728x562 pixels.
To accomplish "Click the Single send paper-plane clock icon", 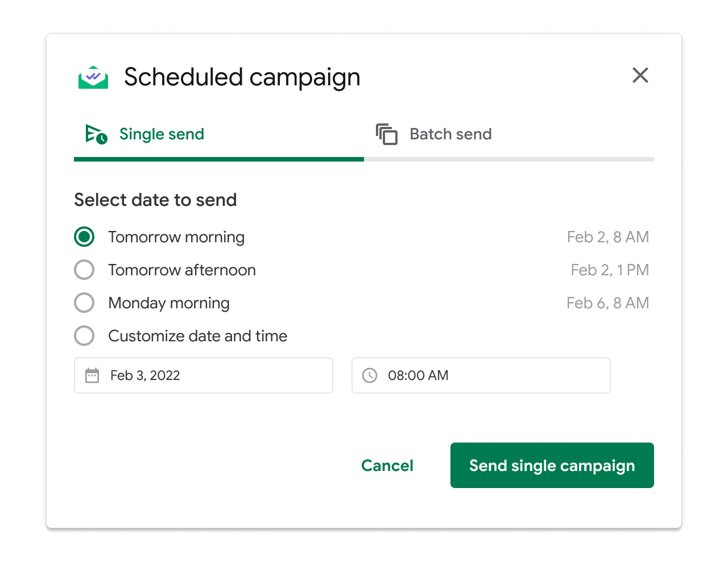I will [96, 134].
